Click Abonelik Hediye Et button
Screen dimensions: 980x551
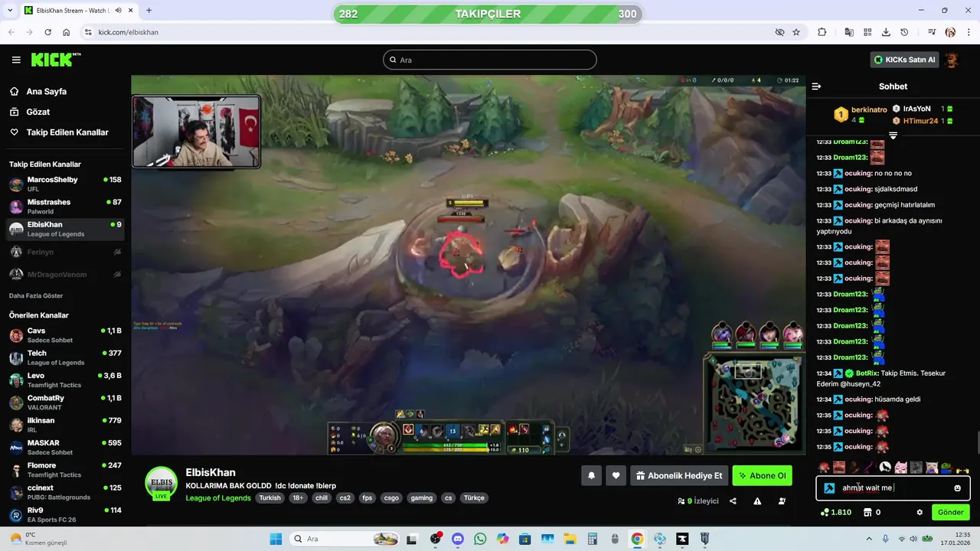678,475
